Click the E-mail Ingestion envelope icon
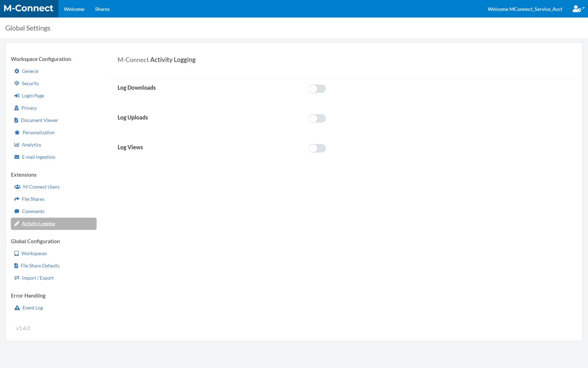 (x=17, y=157)
